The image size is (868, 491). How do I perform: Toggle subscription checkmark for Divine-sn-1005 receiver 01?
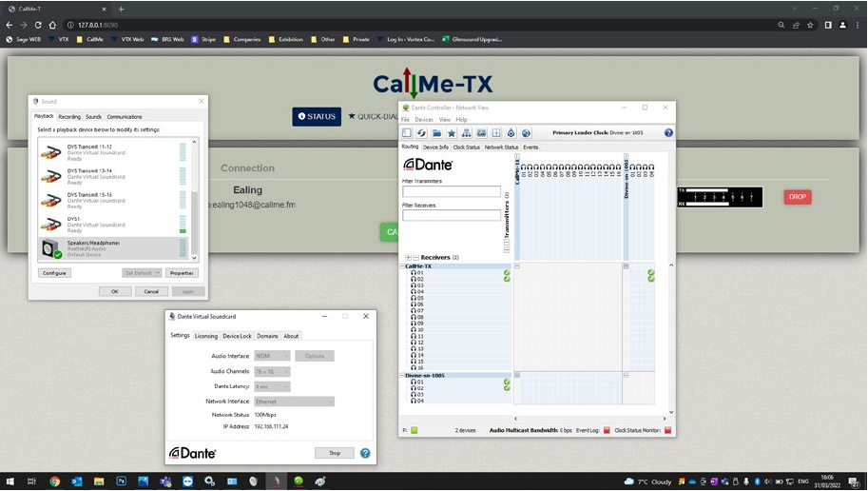pyautogui.click(x=507, y=382)
